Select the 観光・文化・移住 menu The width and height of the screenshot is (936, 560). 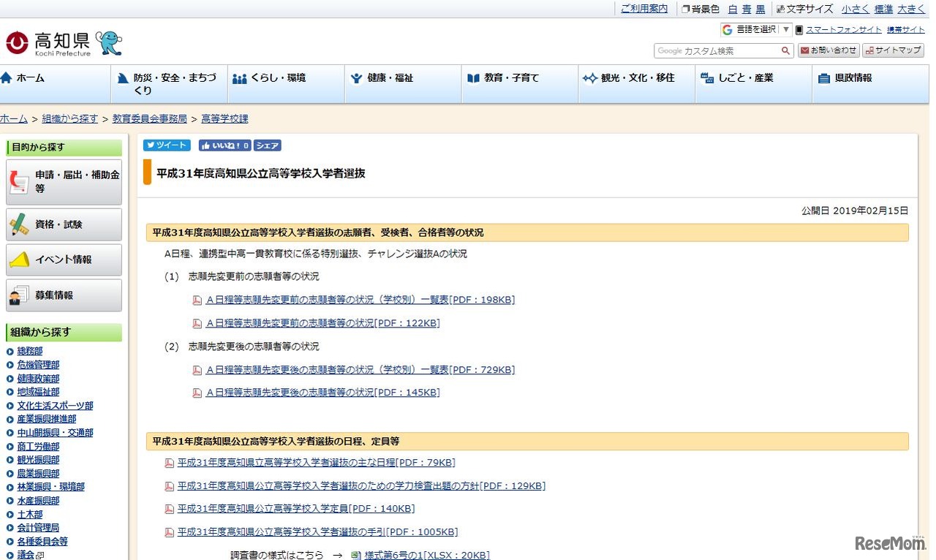pos(636,78)
